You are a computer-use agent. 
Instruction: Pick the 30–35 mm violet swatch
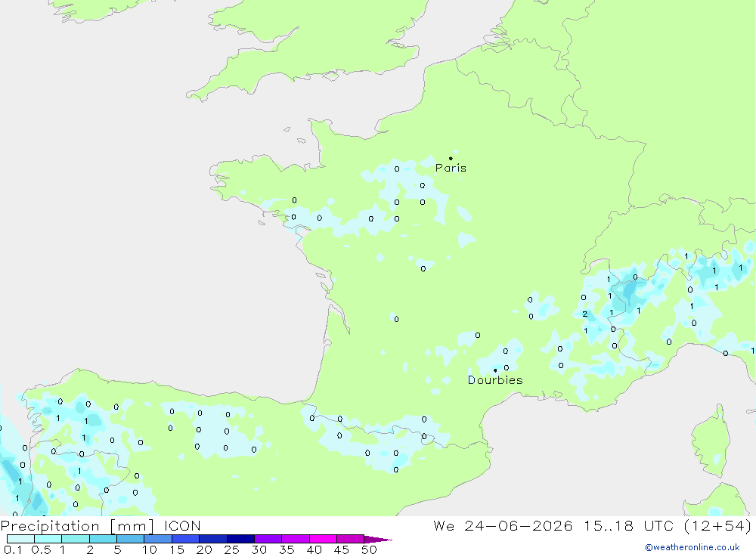point(268,539)
